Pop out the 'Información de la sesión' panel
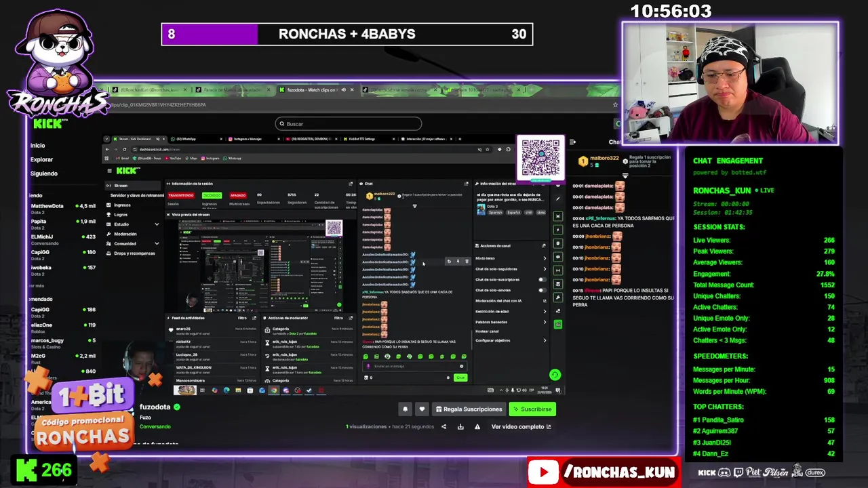The image size is (868, 488). [x=351, y=184]
